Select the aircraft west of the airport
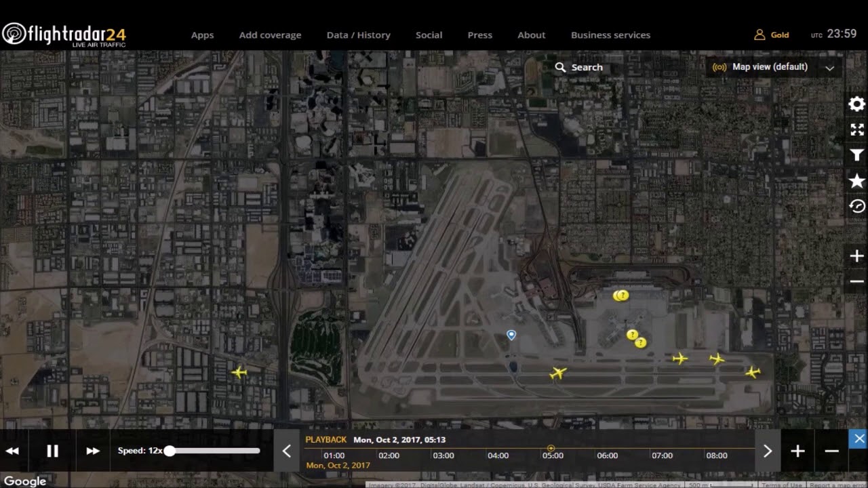Image resolution: width=868 pixels, height=488 pixels. [x=239, y=372]
